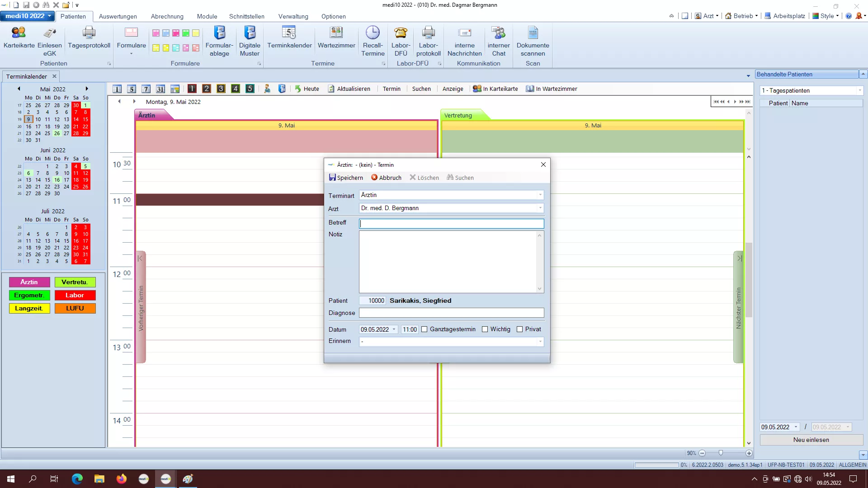Toggle the LUFU calendar category button
Viewport: 868px width, 488px height.
click(75, 308)
